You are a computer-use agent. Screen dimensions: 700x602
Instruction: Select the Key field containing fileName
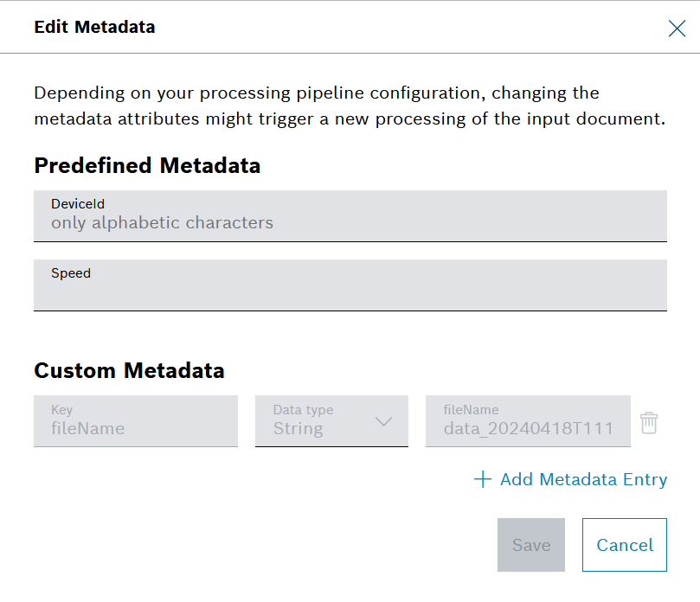coord(135,422)
